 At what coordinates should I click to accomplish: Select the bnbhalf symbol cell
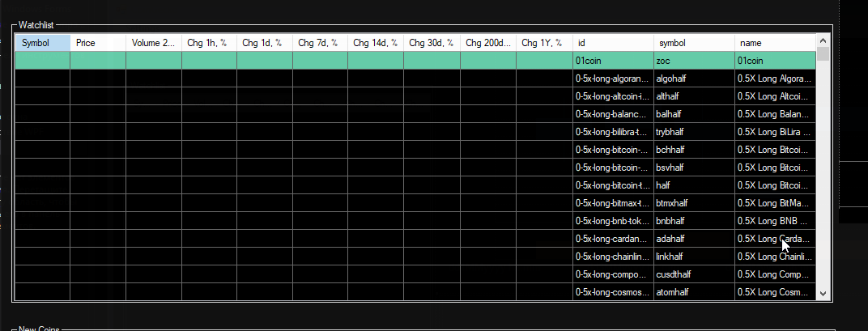pyautogui.click(x=694, y=221)
